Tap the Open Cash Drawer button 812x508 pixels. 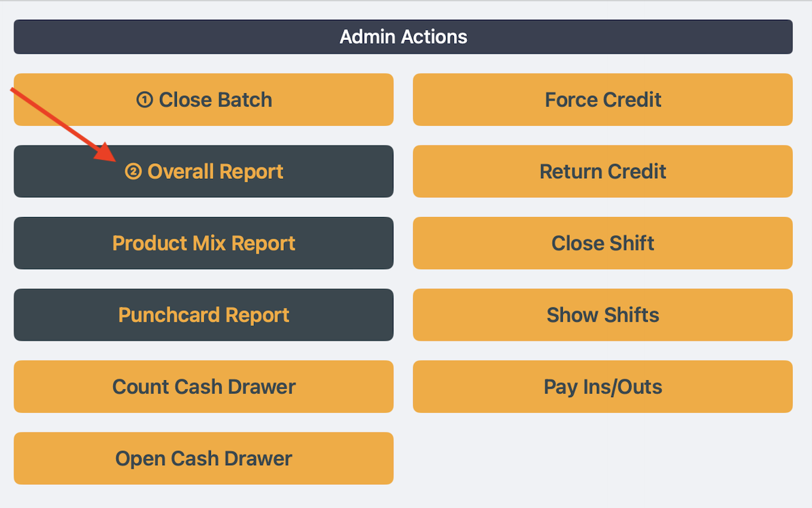pos(204,458)
